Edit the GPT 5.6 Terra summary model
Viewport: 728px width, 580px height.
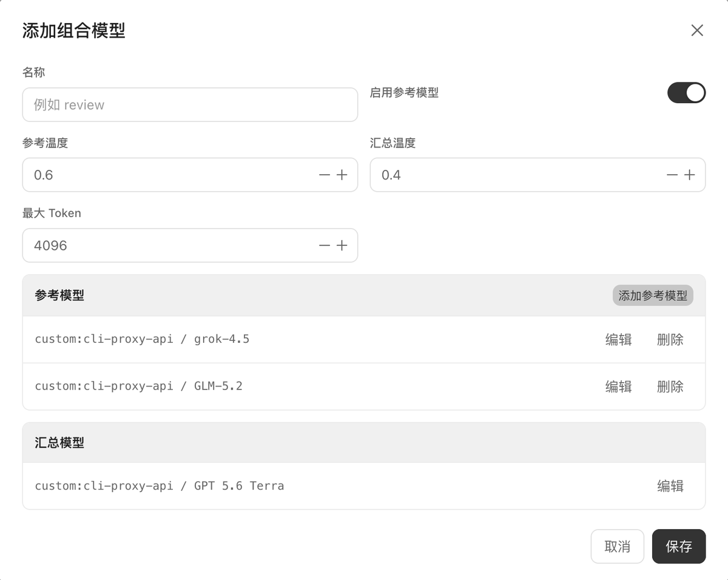point(670,486)
